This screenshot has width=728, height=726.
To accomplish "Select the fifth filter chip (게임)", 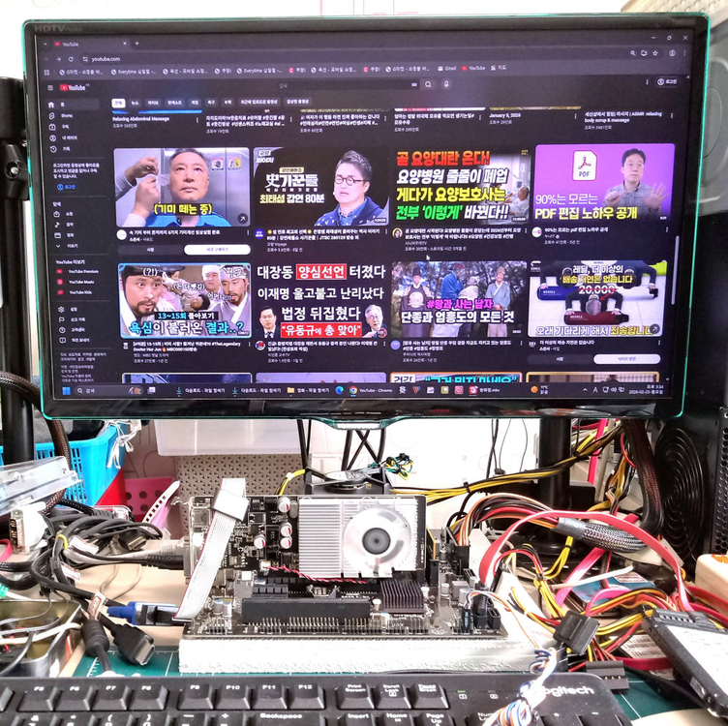I will (x=195, y=102).
